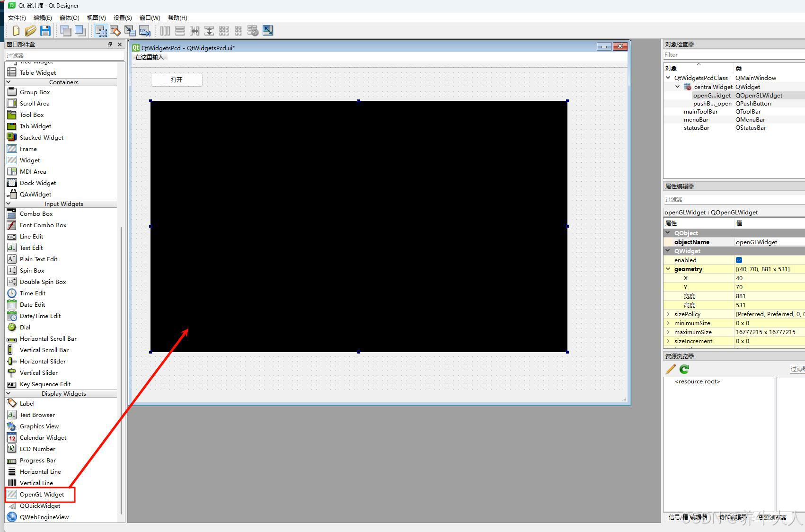Apply horizontal splitter layout icon
The height and width of the screenshot is (532, 805).
click(195, 31)
